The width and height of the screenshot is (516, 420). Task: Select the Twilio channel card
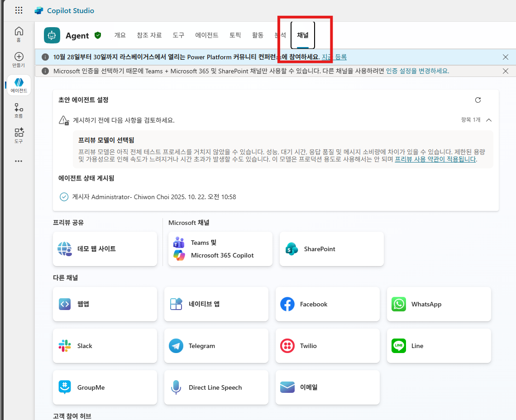[328, 346]
